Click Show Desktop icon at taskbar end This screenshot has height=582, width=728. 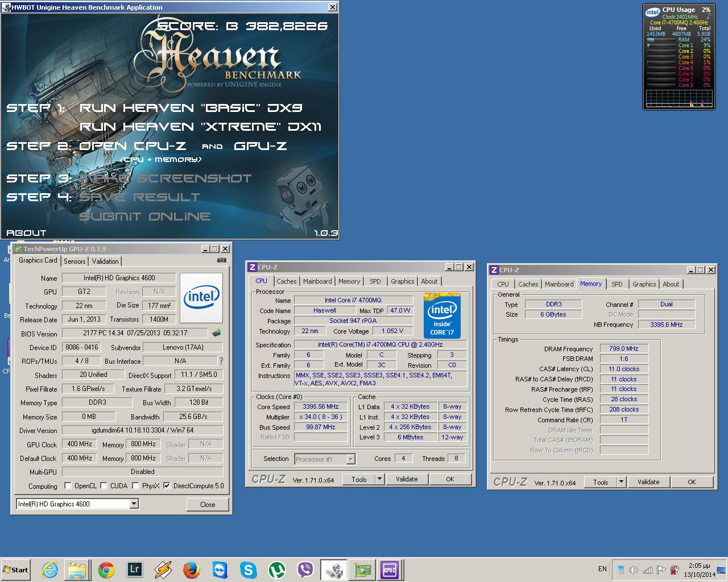tap(722, 569)
